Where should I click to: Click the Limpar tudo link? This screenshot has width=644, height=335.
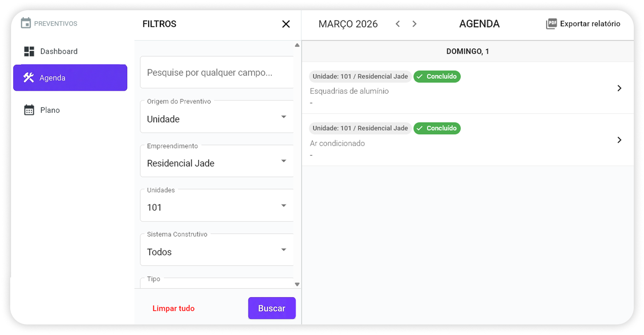tap(174, 308)
